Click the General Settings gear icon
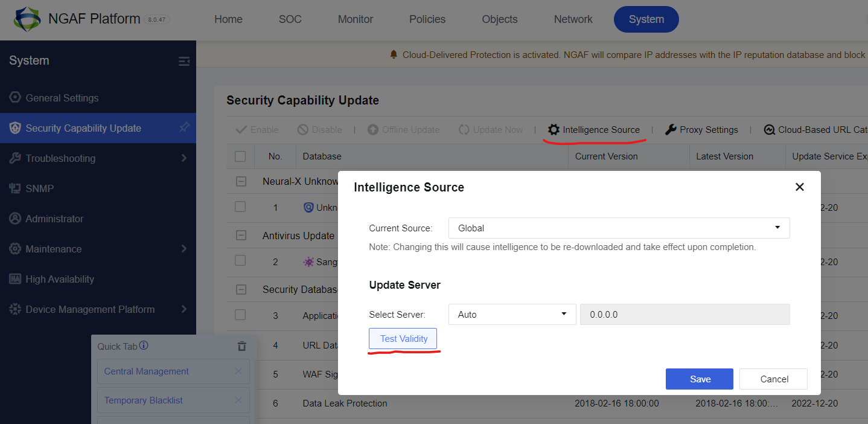Screen dimensions: 868x424 [x=15, y=98]
